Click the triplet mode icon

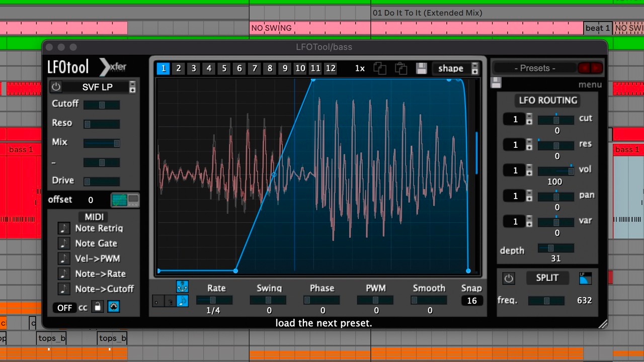[170, 301]
